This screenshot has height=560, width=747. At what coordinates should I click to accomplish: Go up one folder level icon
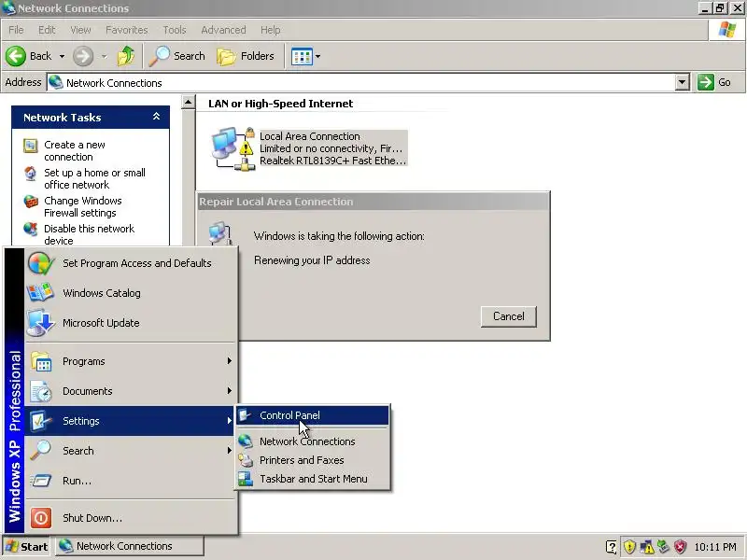pyautogui.click(x=126, y=56)
